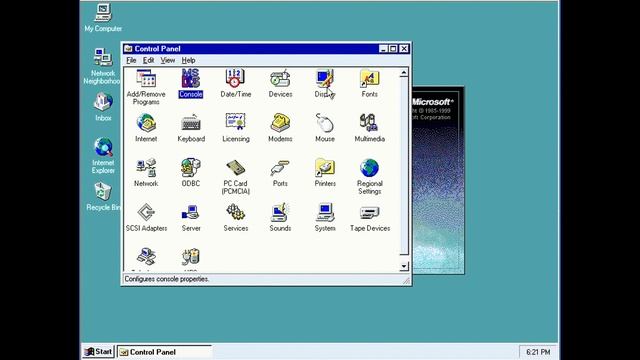The height and width of the screenshot is (360, 640).
Task: Open the Services applet
Action: [236, 217]
